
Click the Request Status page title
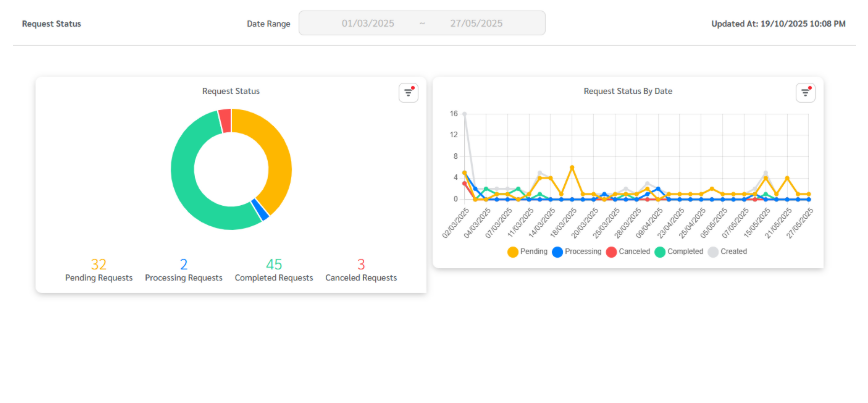tap(52, 23)
